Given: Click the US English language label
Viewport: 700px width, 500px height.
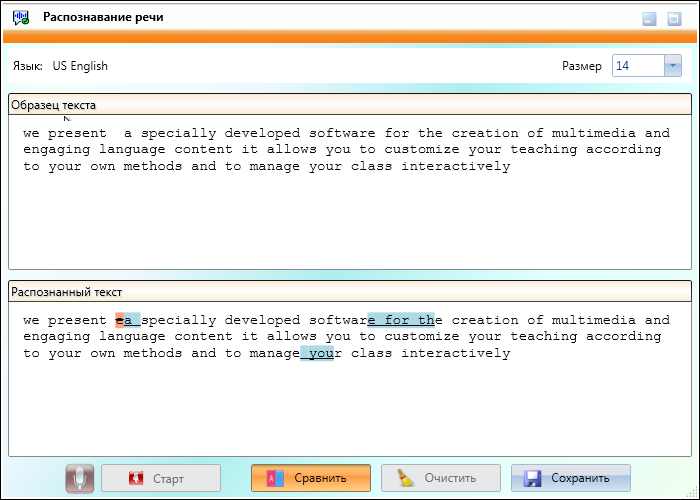Looking at the screenshot, I should (80, 66).
